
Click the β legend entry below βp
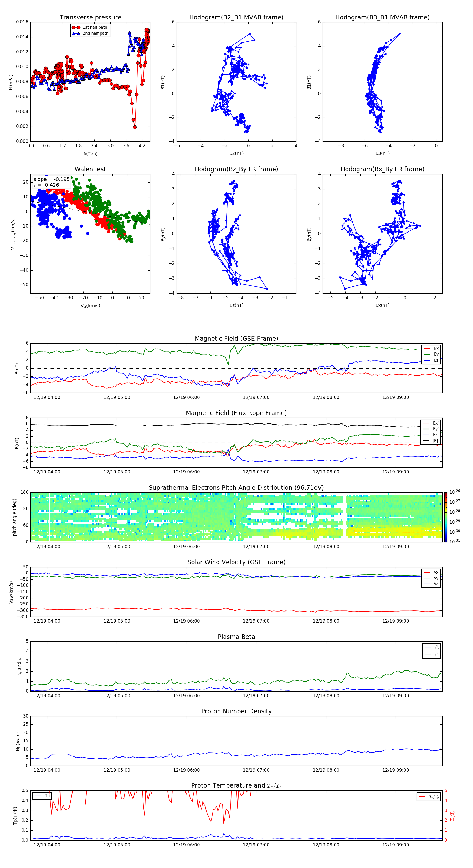point(431,654)
